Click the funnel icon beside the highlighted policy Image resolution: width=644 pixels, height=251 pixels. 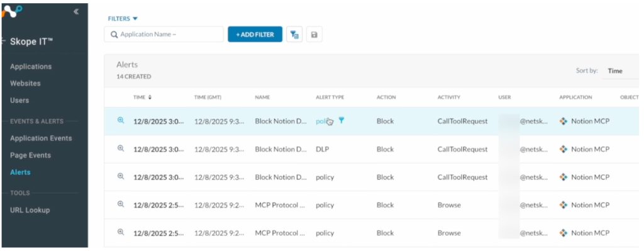[x=341, y=120]
